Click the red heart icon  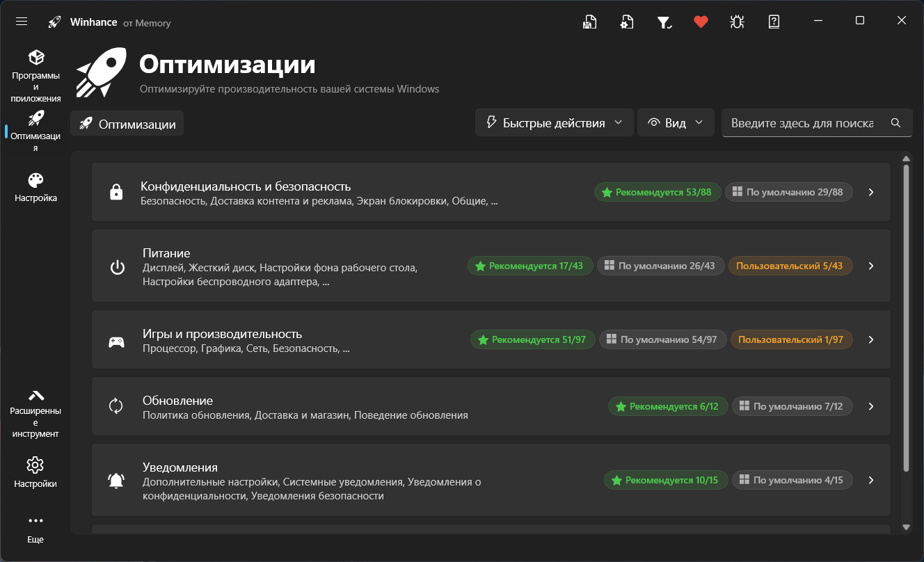coord(701,22)
